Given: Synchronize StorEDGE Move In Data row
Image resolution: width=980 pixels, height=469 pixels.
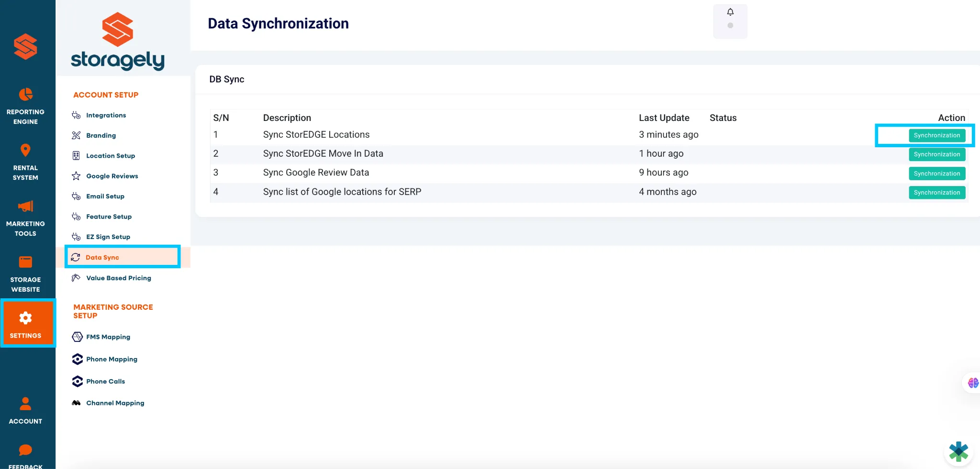Looking at the screenshot, I should (937, 154).
